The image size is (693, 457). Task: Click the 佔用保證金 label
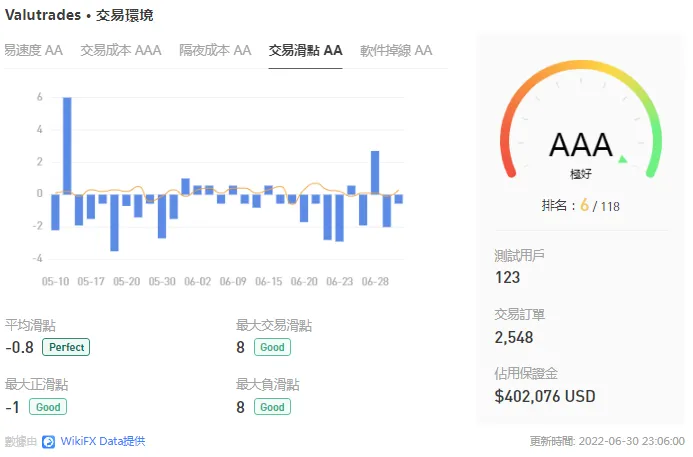coord(526,373)
